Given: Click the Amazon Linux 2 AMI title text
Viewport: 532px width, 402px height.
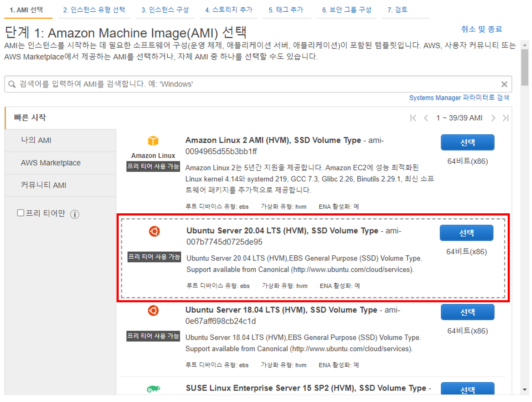Looking at the screenshot, I should point(273,140).
